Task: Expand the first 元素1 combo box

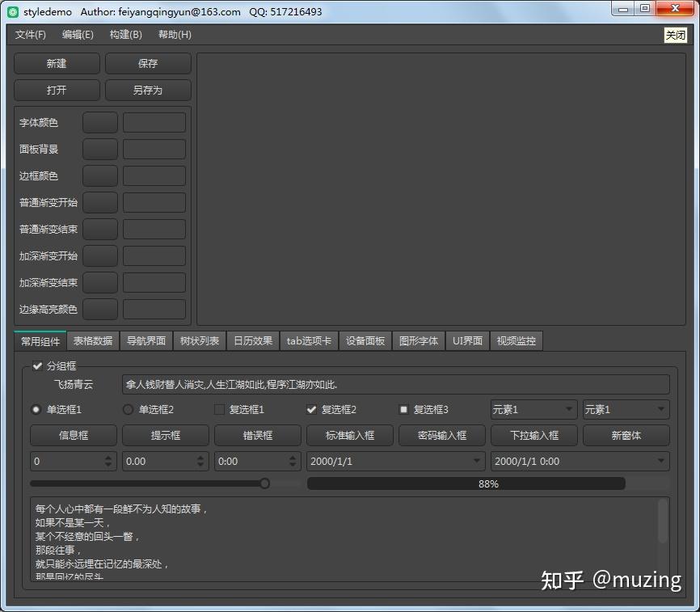Action: pyautogui.click(x=534, y=409)
